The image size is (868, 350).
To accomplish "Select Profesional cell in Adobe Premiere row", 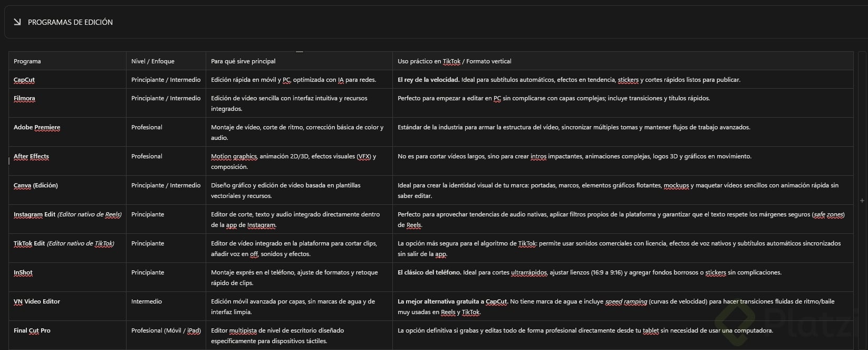I will (166, 132).
